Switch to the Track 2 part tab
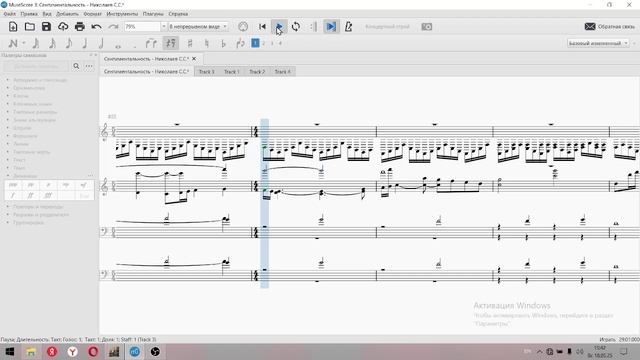The height and width of the screenshot is (360, 640). (257, 72)
